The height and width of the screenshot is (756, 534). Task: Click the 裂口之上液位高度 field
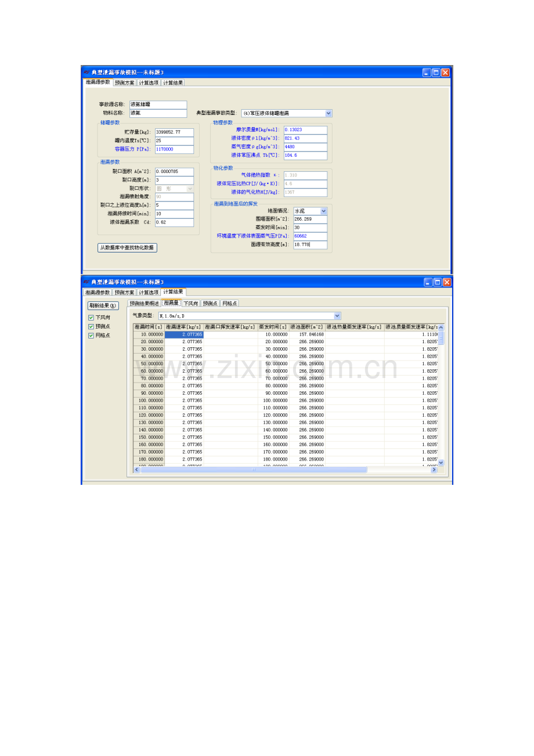point(174,205)
